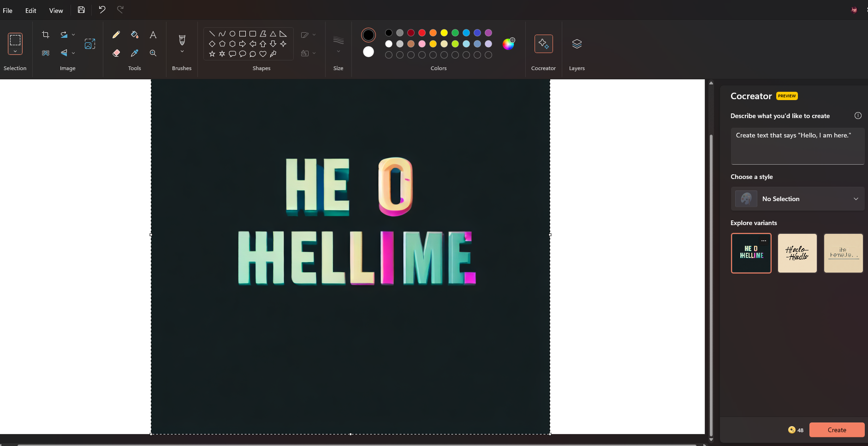
Task: Select the Text tool
Action: (x=153, y=35)
